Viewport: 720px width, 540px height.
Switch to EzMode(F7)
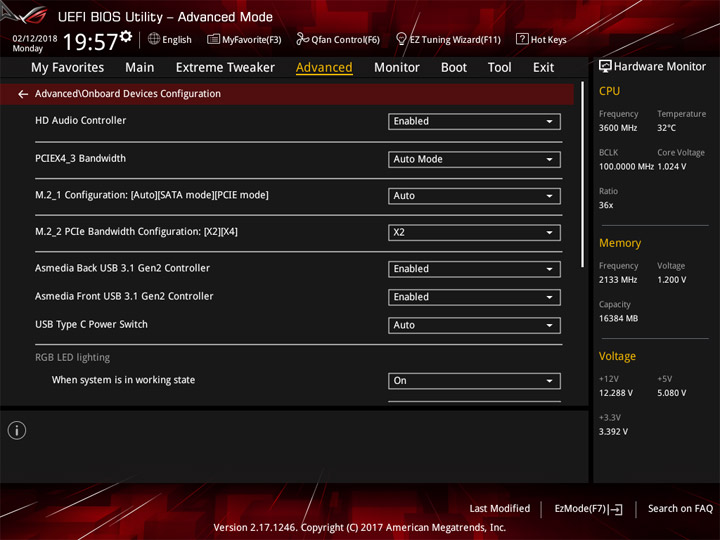pyautogui.click(x=589, y=509)
